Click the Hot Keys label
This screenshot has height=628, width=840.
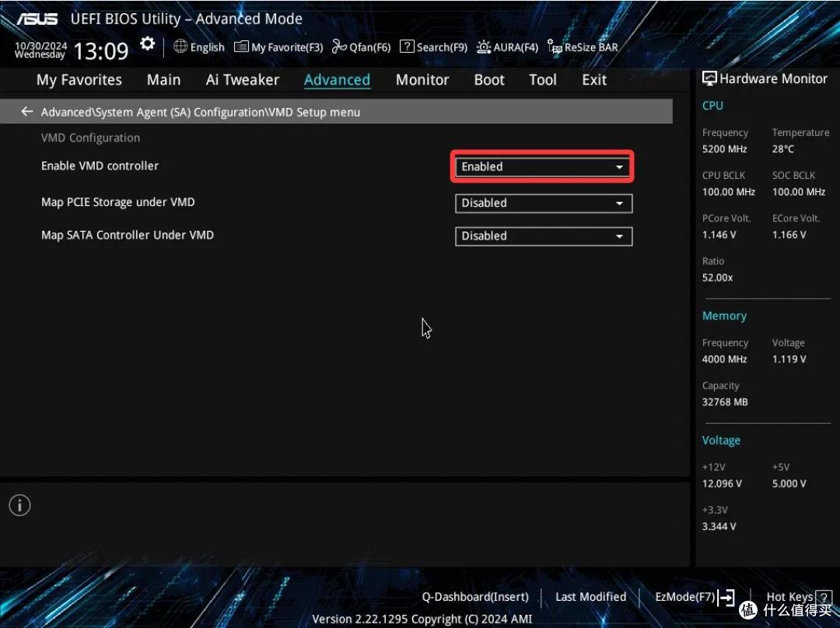tap(789, 597)
